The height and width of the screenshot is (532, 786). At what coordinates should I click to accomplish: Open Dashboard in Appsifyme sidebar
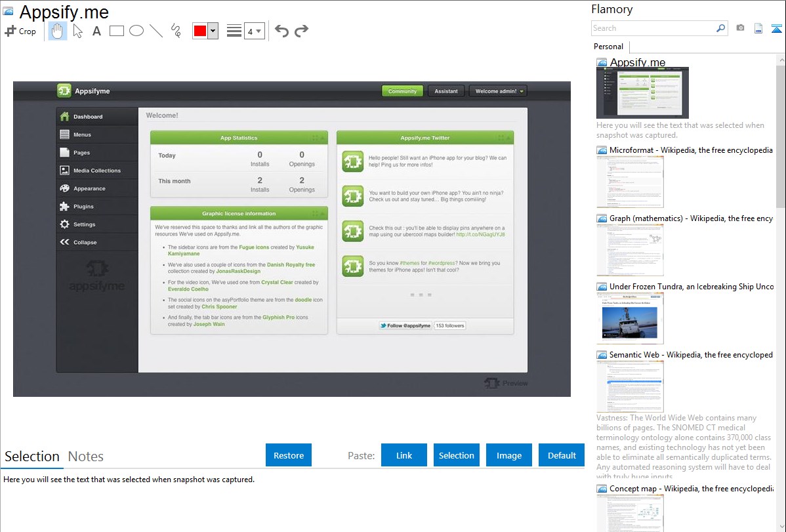click(x=96, y=116)
